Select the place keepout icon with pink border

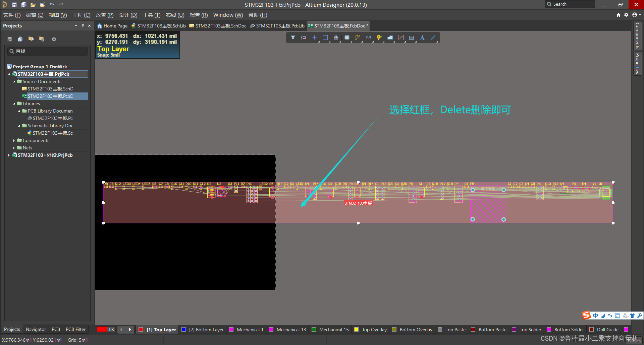click(x=400, y=38)
